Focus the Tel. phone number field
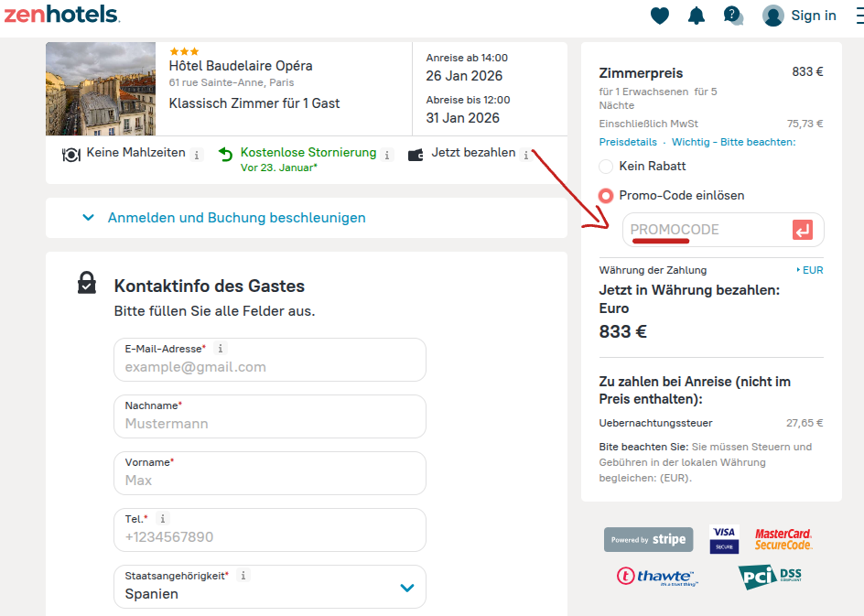 pos(270,530)
